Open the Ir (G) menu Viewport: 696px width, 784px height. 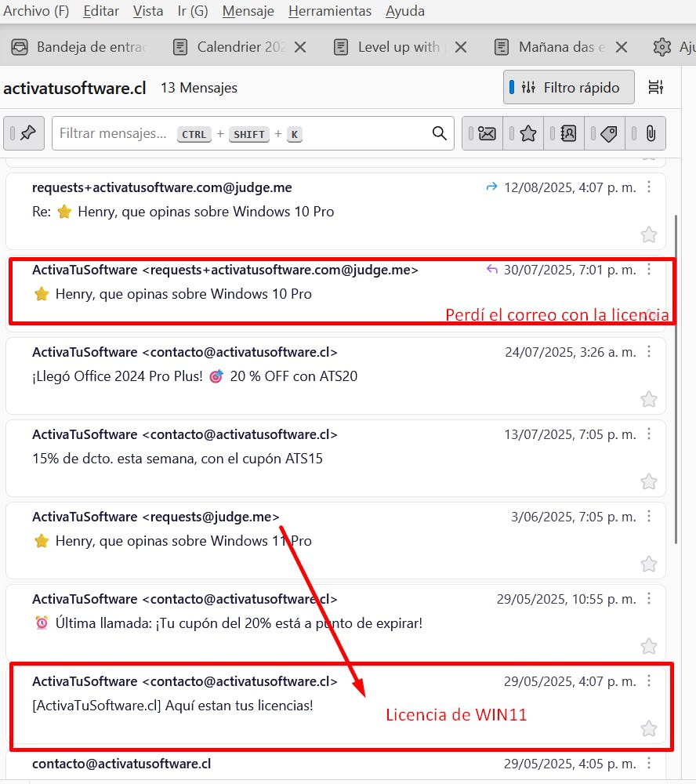click(193, 11)
